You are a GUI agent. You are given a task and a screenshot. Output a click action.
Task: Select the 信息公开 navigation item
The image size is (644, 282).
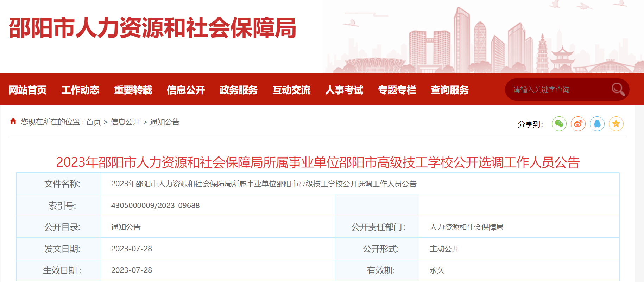186,90
